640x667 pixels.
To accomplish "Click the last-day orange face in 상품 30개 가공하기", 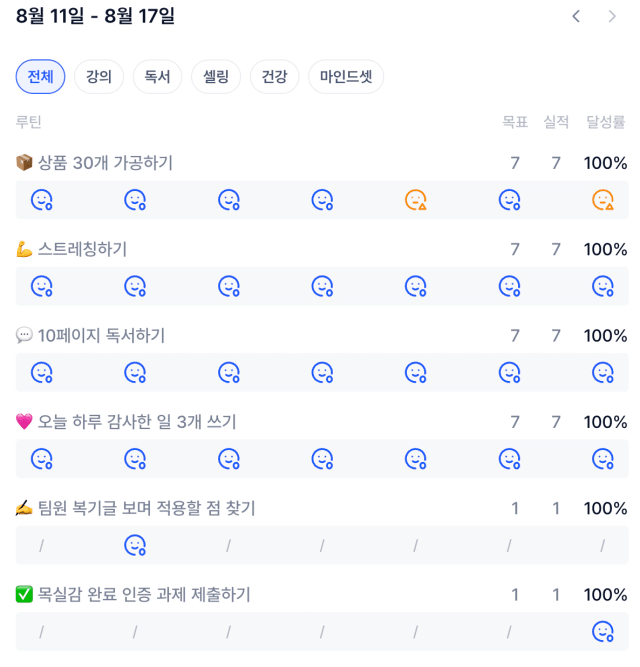I will 603,200.
